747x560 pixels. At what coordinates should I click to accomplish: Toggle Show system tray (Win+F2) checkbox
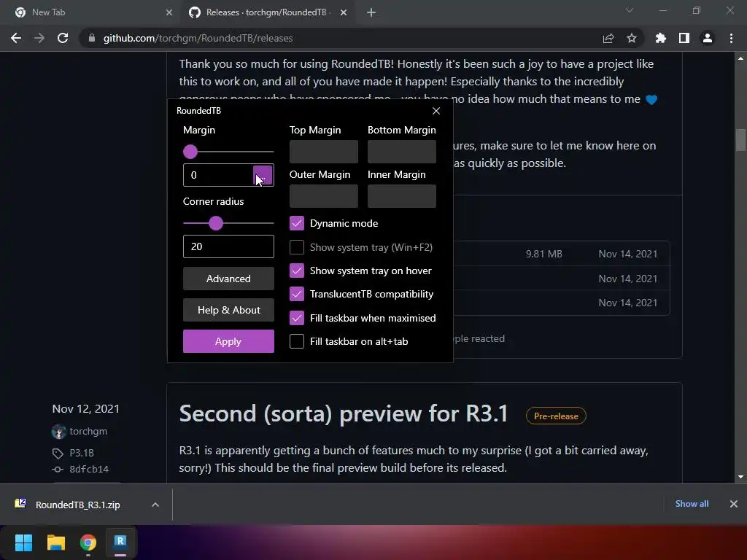click(x=297, y=247)
